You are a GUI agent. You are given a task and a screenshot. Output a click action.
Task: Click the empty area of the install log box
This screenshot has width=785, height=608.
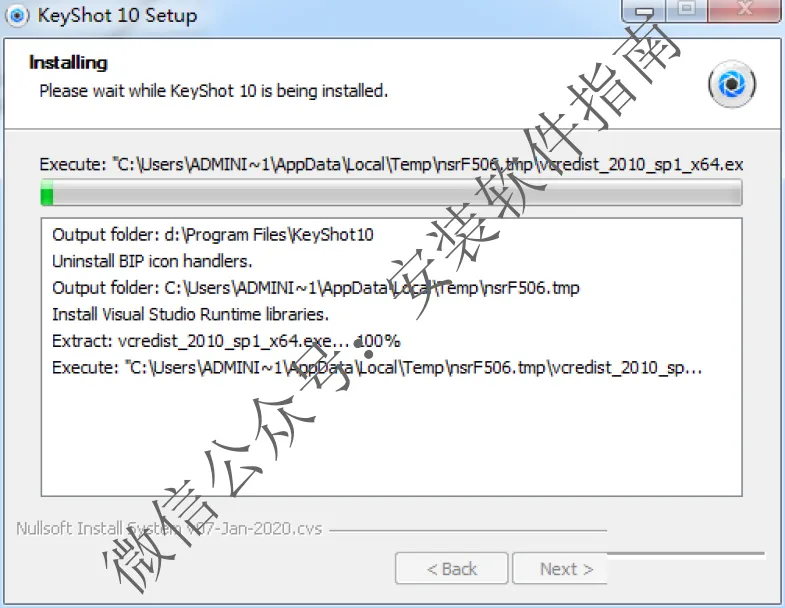[x=391, y=436]
